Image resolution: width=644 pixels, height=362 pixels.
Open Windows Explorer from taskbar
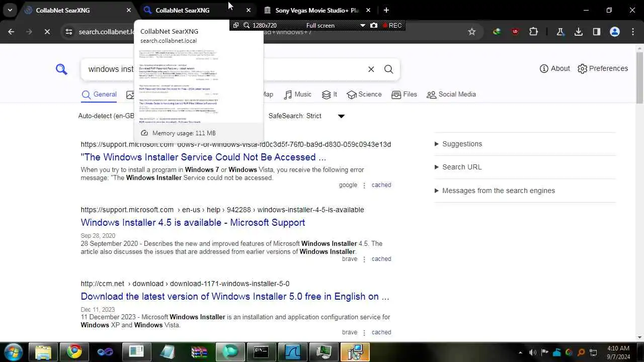tap(43, 351)
